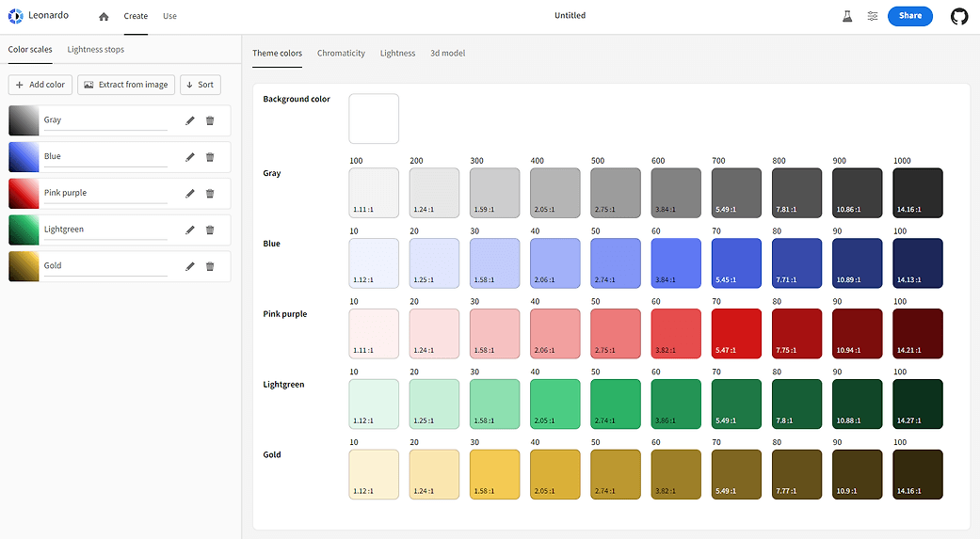
Task: Select the Blue 60 swatch
Action: point(676,263)
